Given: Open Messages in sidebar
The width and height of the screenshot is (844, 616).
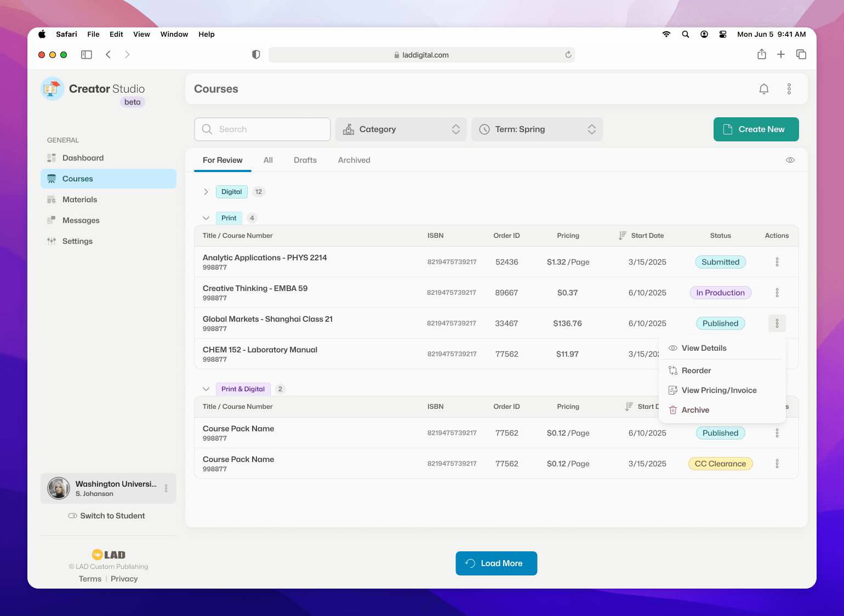Looking at the screenshot, I should [x=109, y=220].
